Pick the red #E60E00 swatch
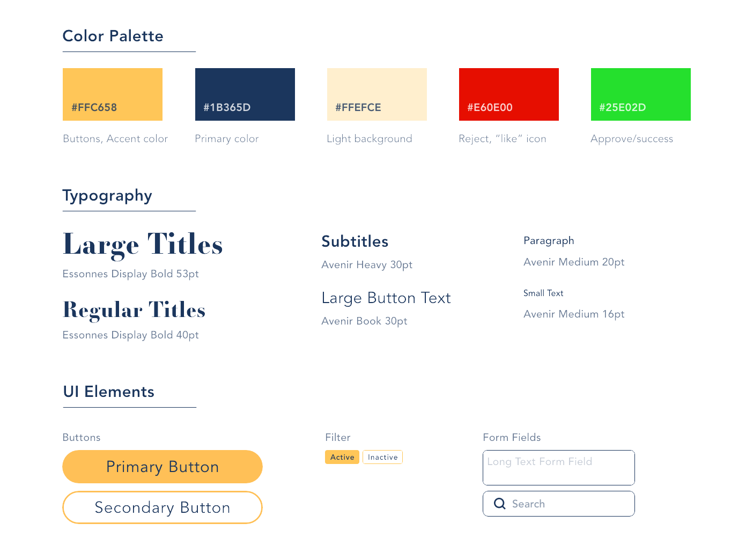This screenshot has height=560, width=753. click(508, 94)
